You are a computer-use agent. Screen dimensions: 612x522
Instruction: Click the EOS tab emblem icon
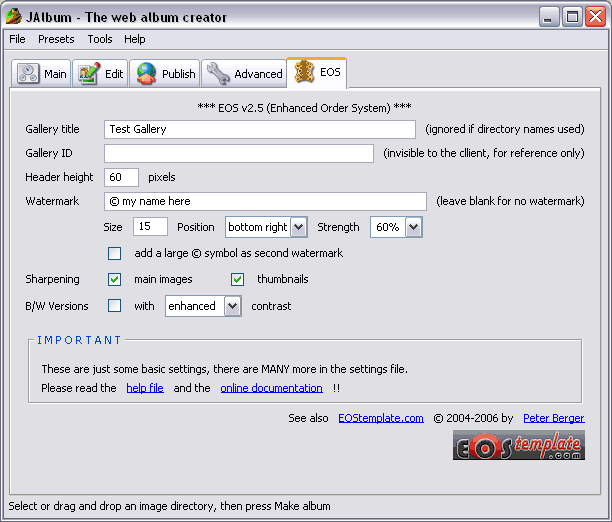(x=304, y=73)
